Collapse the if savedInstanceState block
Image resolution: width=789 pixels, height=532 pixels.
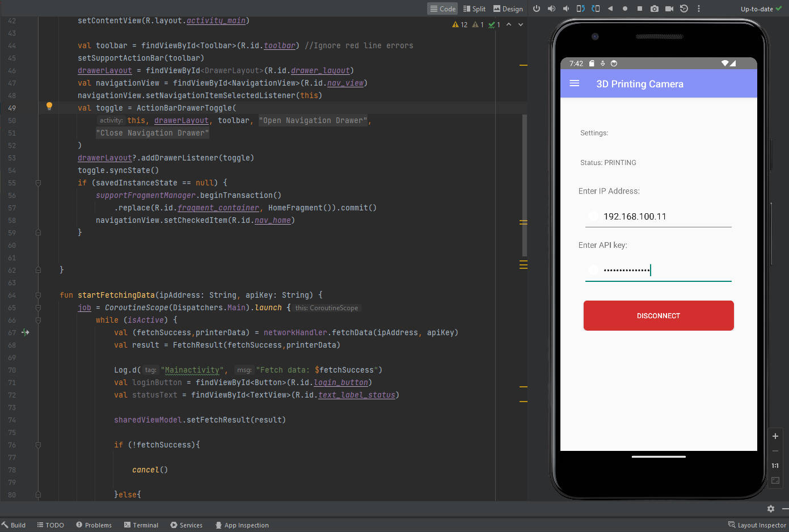point(38,183)
